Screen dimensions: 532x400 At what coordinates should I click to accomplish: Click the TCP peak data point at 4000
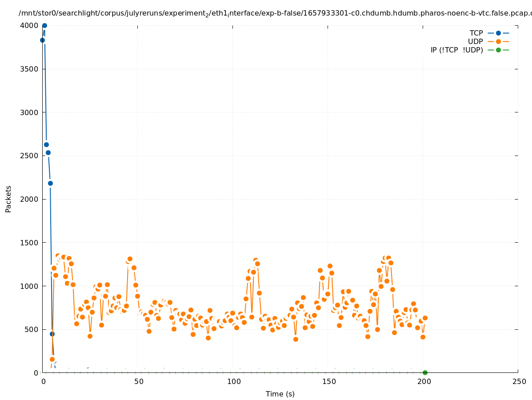[44, 25]
